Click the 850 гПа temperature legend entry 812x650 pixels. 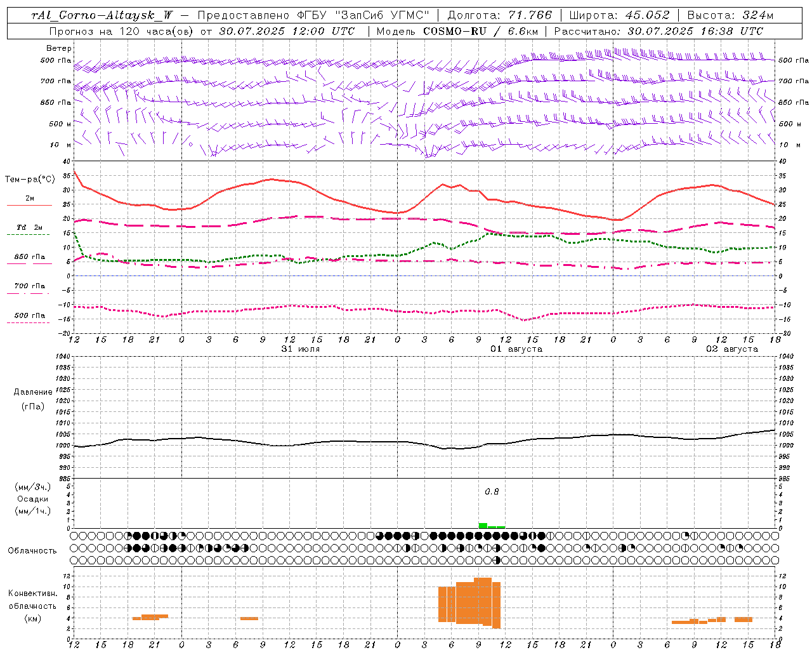tap(29, 257)
